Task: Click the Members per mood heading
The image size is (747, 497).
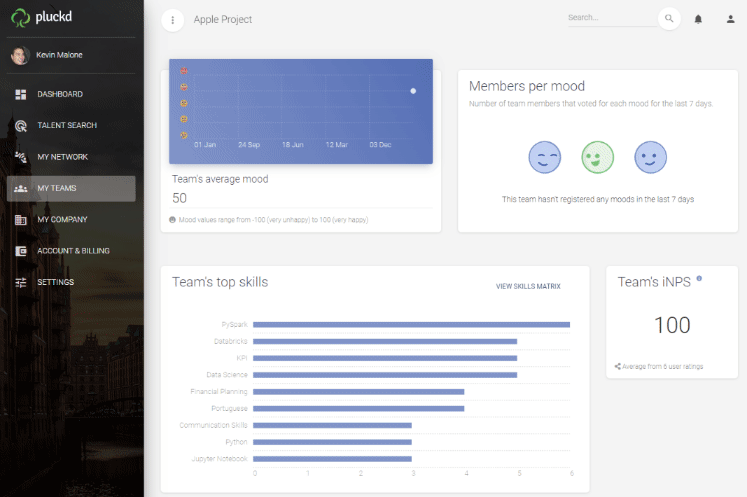Action: 526,86
